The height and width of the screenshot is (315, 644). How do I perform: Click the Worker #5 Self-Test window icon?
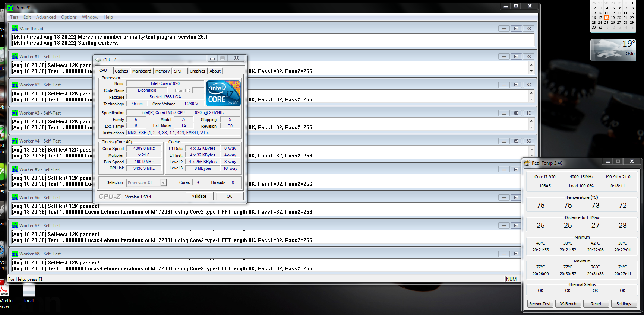(x=15, y=169)
